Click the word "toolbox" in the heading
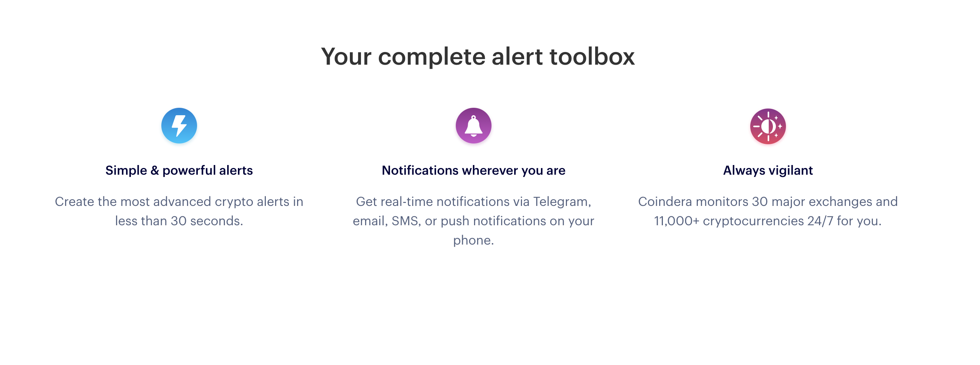 tap(592, 56)
